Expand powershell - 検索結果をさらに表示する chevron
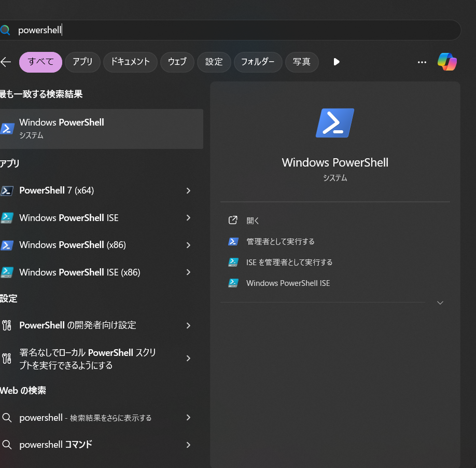Viewport: 476px width, 468px height. [188, 418]
